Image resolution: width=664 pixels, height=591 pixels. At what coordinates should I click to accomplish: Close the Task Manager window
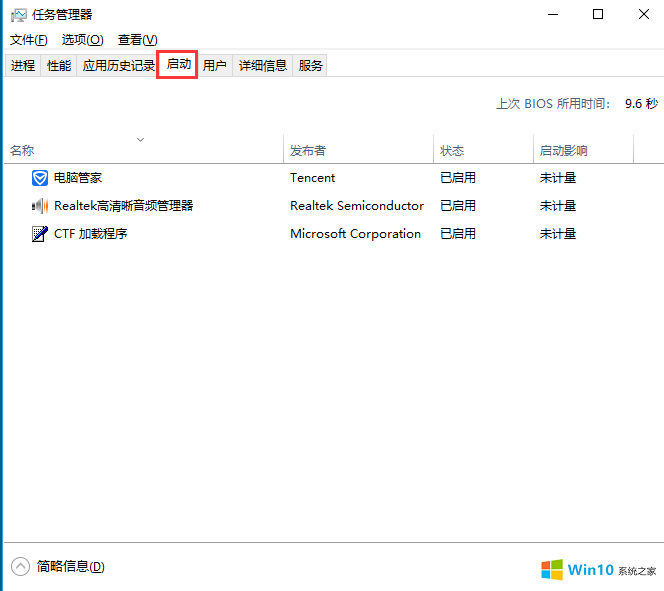point(644,14)
